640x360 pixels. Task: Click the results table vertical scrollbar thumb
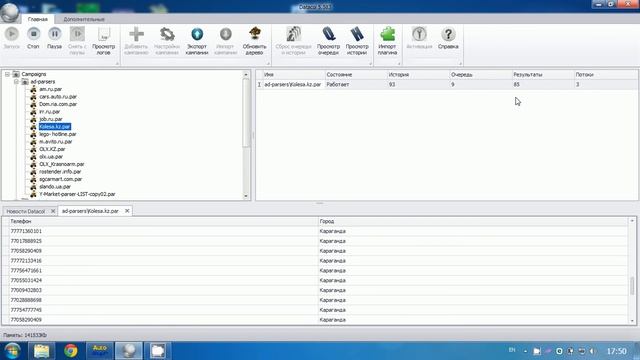(x=632, y=285)
